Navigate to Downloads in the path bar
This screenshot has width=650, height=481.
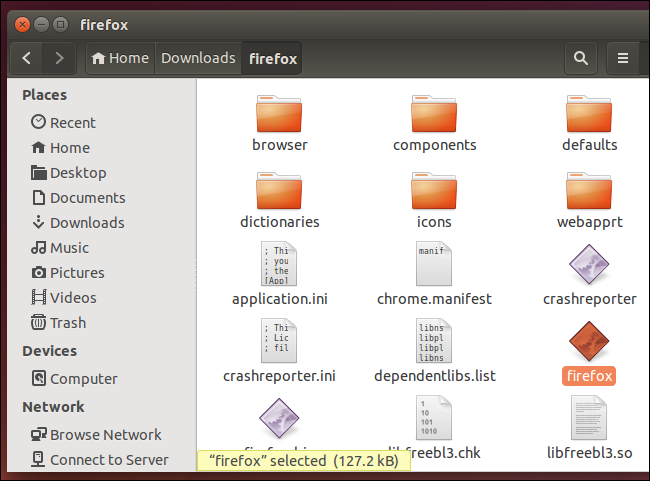click(198, 58)
